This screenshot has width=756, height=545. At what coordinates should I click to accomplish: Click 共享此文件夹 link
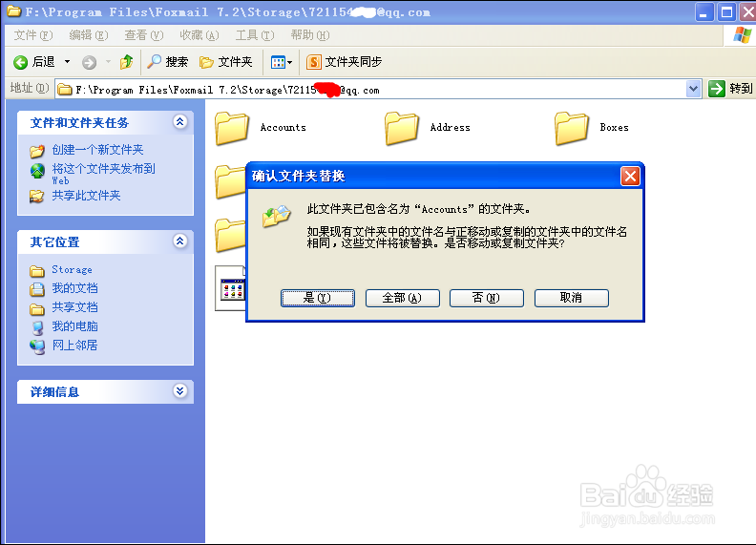pos(86,196)
